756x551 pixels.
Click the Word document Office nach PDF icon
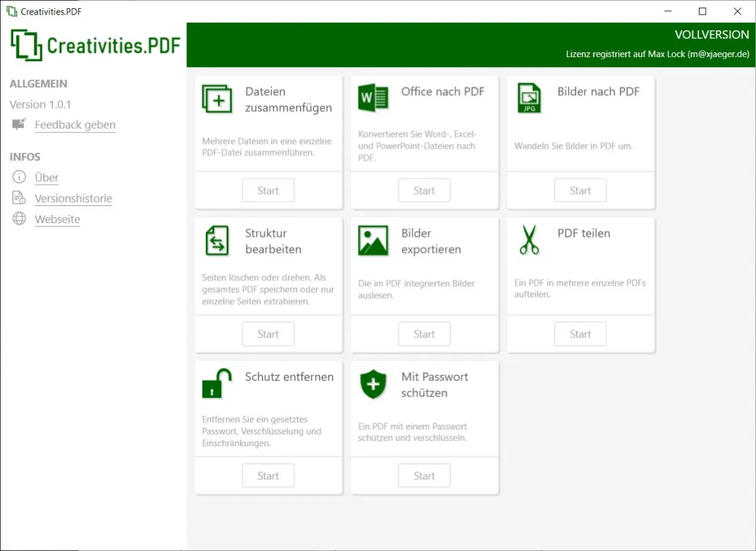pos(372,98)
